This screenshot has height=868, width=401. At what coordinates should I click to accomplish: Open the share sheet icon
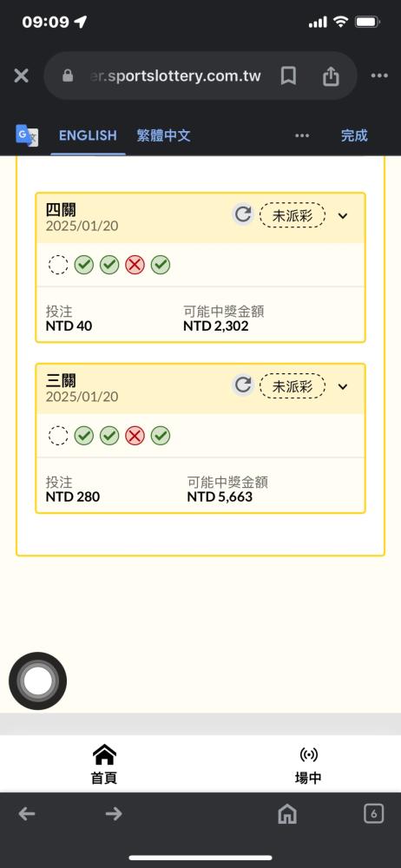[x=331, y=76]
